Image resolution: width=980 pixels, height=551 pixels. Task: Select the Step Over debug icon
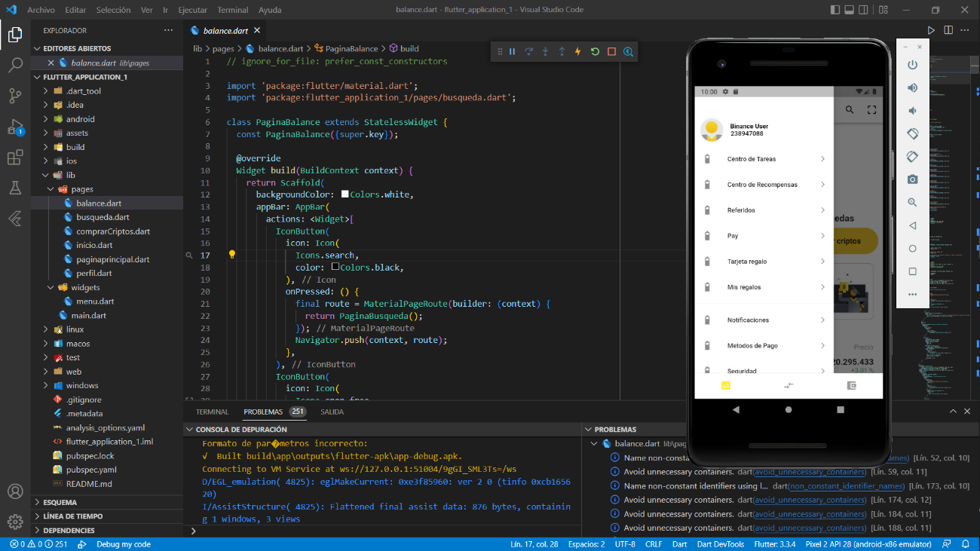pyautogui.click(x=528, y=51)
